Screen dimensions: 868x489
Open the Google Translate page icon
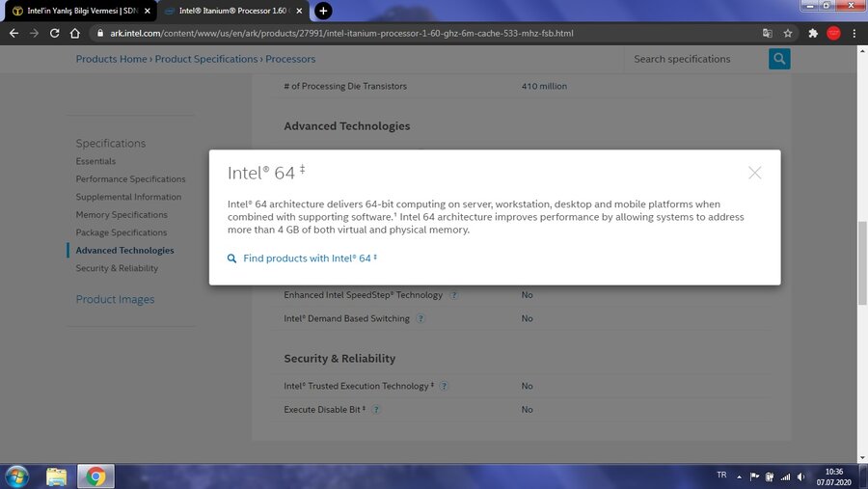(768, 33)
